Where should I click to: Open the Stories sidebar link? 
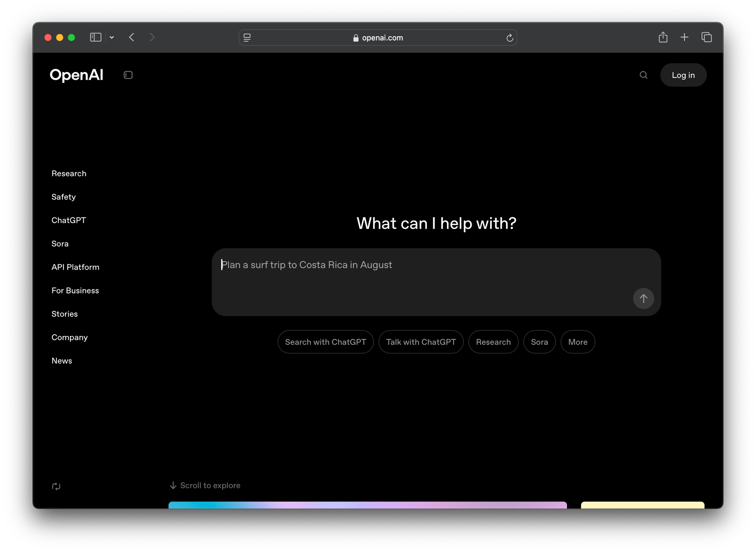(64, 314)
